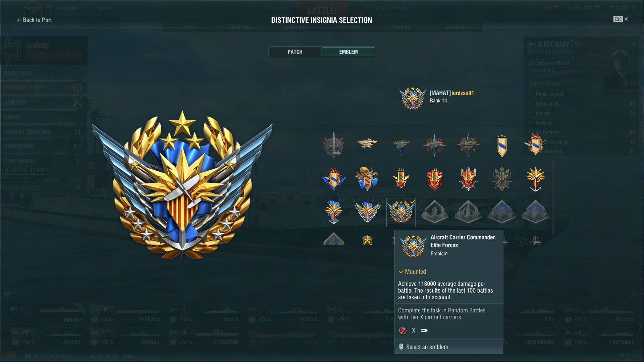644x362 pixels.
Task: Click the large emblem preview
Action: tap(182, 185)
